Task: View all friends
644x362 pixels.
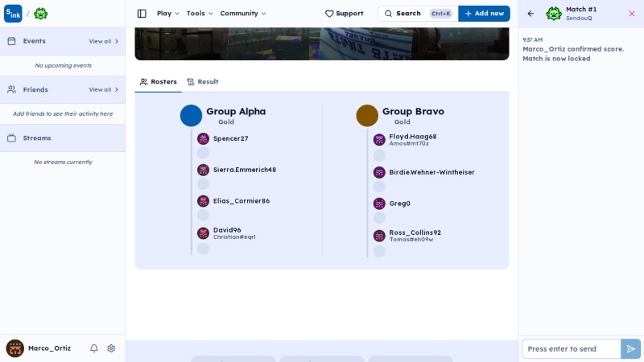Action: tap(104, 89)
